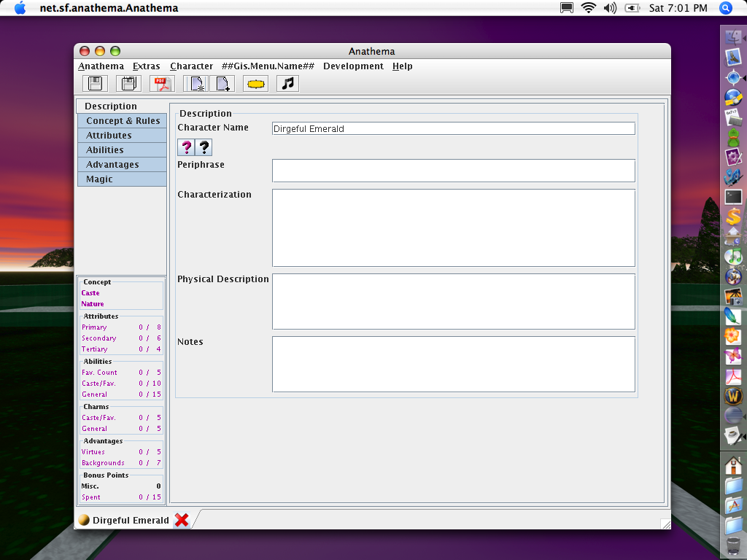Switch to the Abilities section
Screen dimensions: 747x560
click(x=122, y=150)
